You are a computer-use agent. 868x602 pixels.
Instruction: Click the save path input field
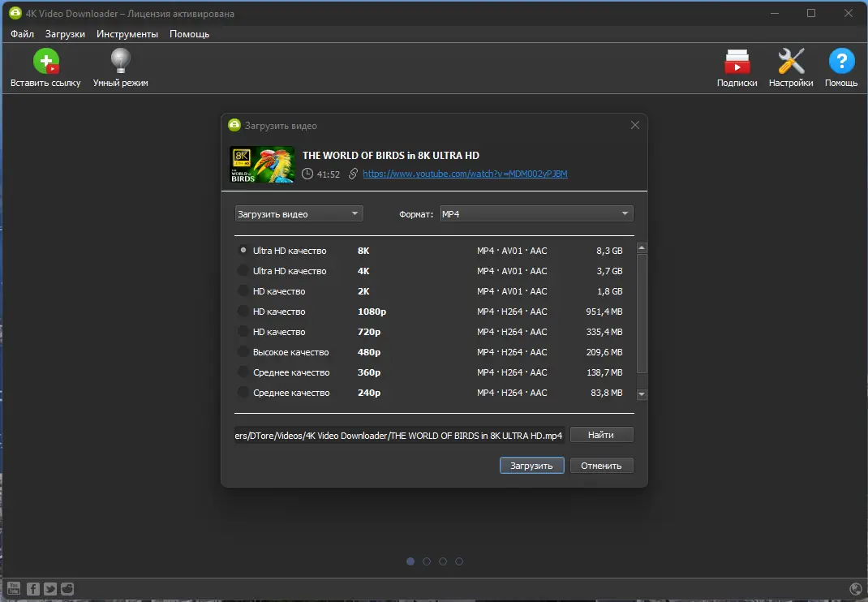(x=399, y=436)
